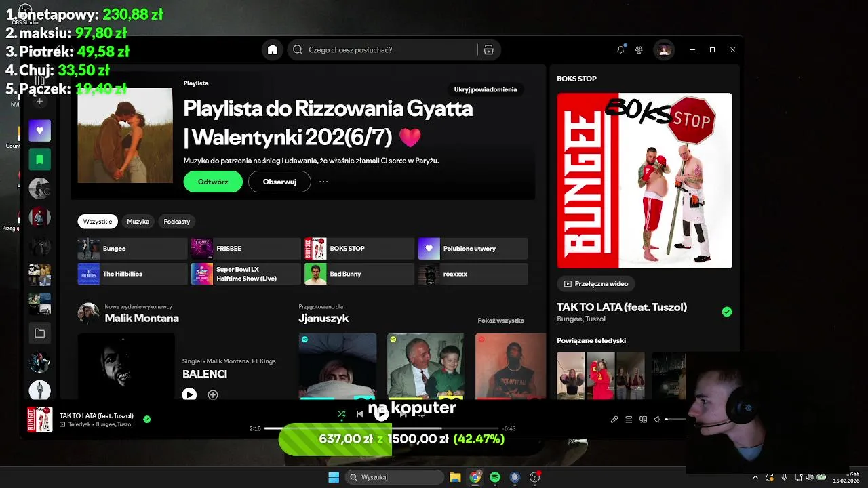Open the Bungee shortcut tile

click(132, 249)
